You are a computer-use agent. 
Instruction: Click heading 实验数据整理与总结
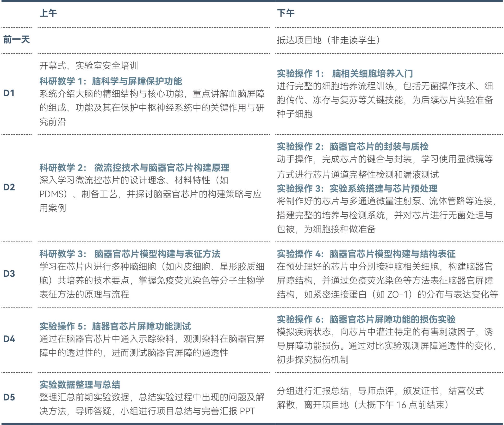tap(80, 384)
